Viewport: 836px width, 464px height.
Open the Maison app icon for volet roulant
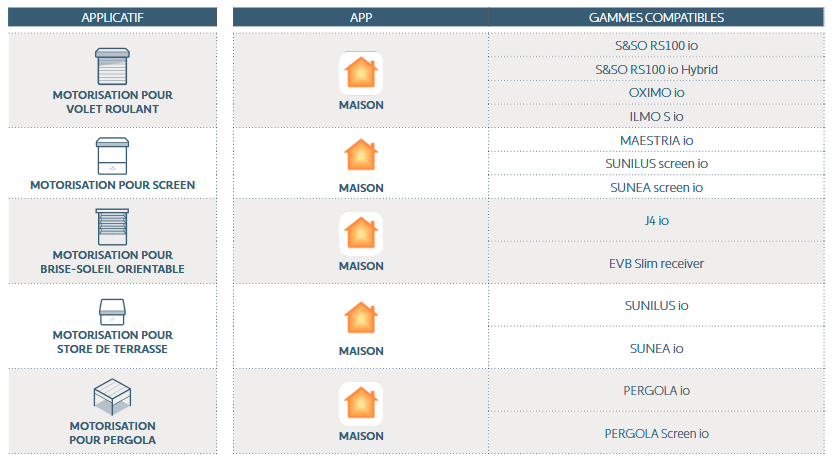click(361, 73)
